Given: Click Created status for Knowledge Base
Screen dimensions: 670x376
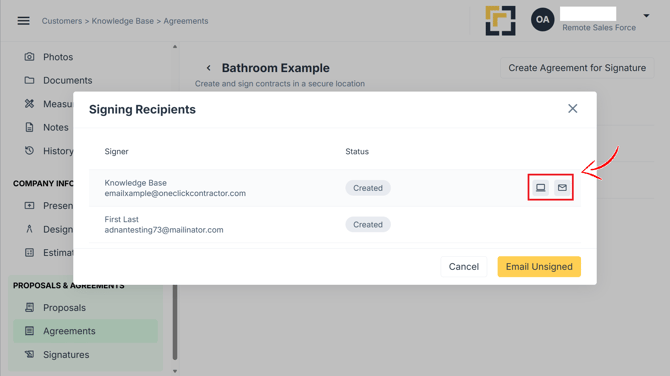Looking at the screenshot, I should 368,188.
